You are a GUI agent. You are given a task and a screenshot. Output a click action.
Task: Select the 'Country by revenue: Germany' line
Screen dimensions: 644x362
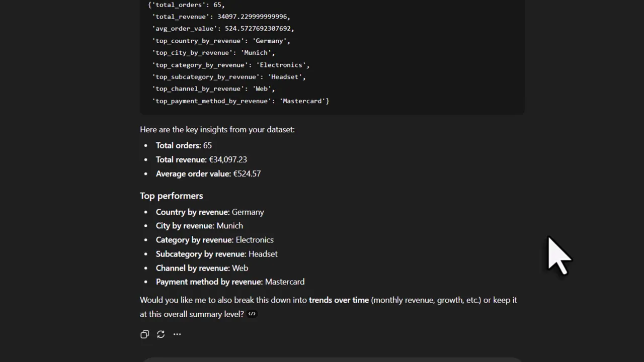(x=210, y=212)
